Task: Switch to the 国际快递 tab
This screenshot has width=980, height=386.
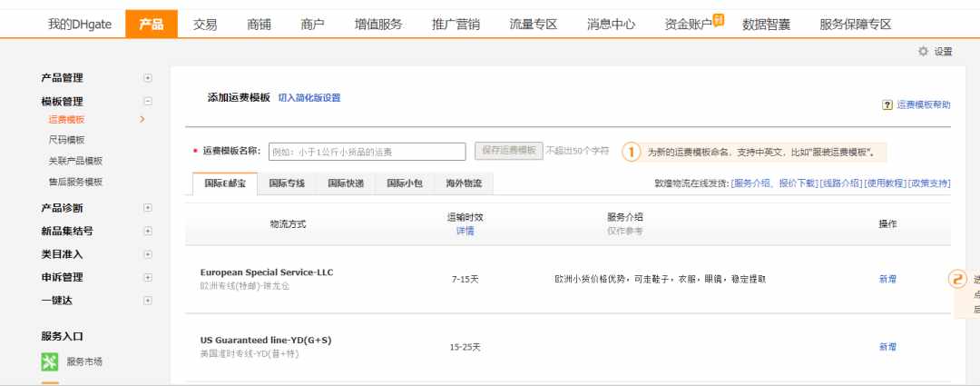Action: coord(346,184)
